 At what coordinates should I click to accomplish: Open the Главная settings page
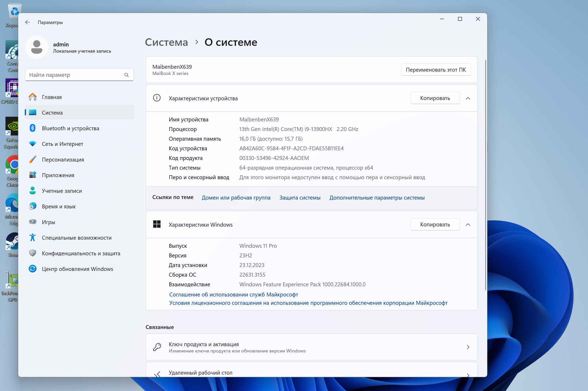click(79, 97)
